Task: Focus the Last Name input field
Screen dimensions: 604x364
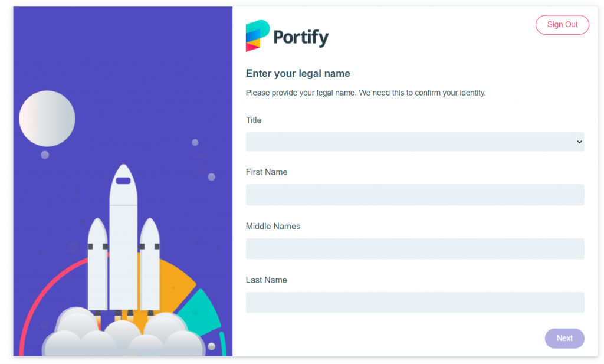Action: coord(415,303)
